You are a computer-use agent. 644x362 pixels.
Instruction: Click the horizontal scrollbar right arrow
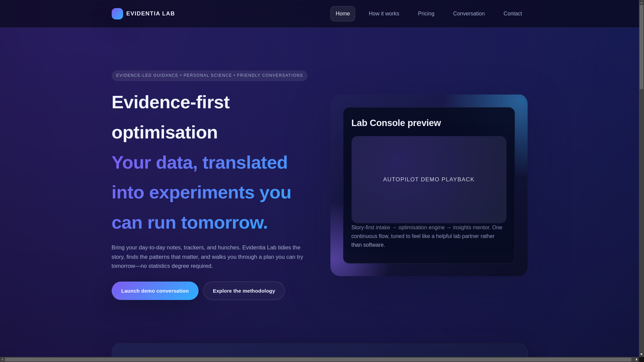pos(636,360)
